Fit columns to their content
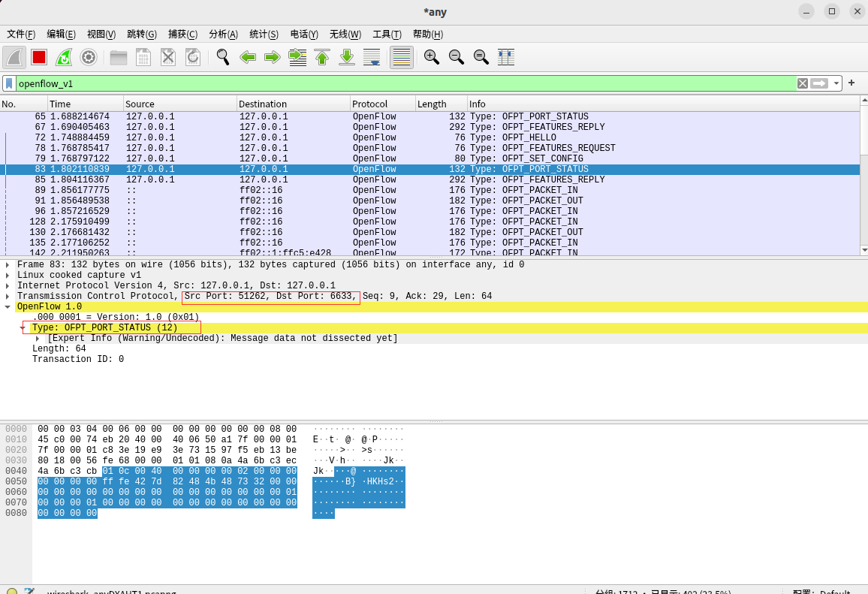This screenshot has height=594, width=868. pyautogui.click(x=506, y=57)
